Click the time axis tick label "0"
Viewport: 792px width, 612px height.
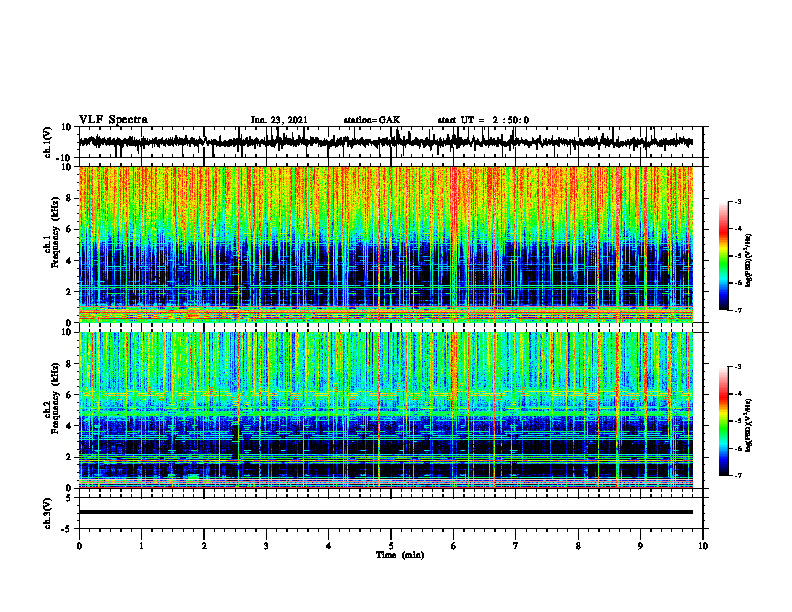click(x=79, y=546)
